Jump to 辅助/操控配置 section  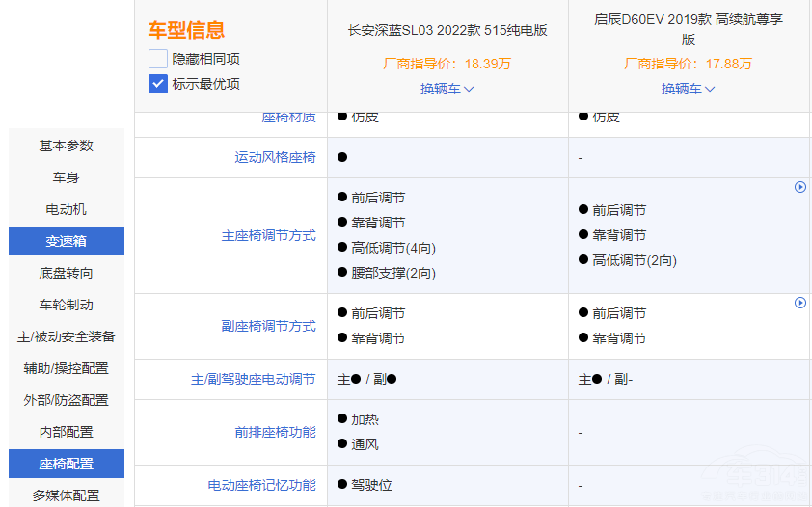[67, 368]
